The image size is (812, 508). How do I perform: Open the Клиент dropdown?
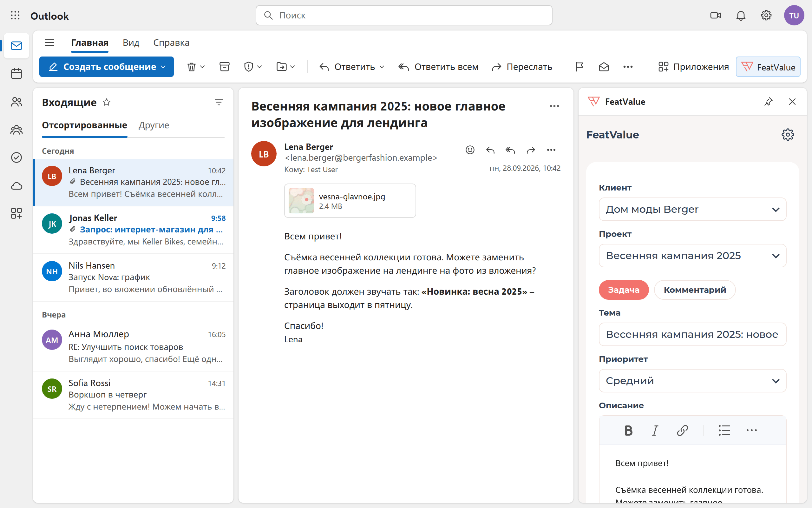pyautogui.click(x=692, y=209)
